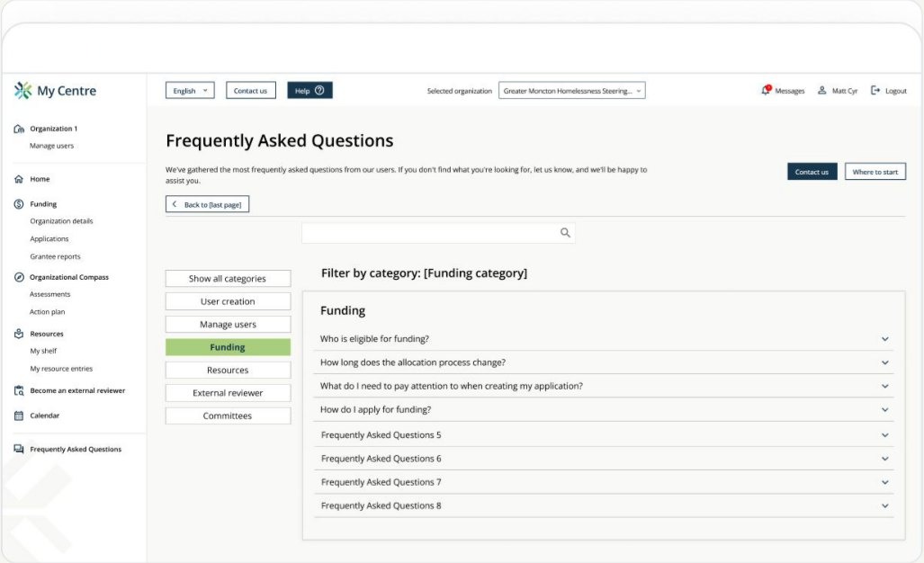Click the Messages bell notification icon
924x563 pixels.
[x=766, y=90]
